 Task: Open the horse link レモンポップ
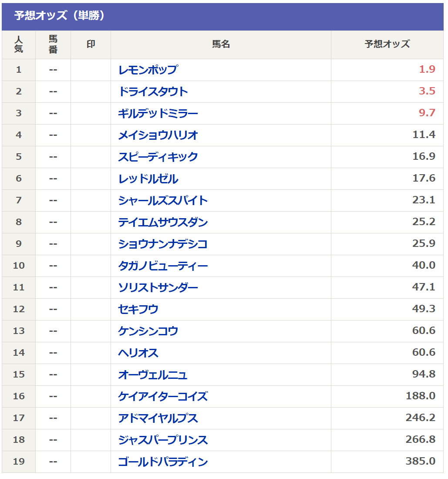point(148,70)
